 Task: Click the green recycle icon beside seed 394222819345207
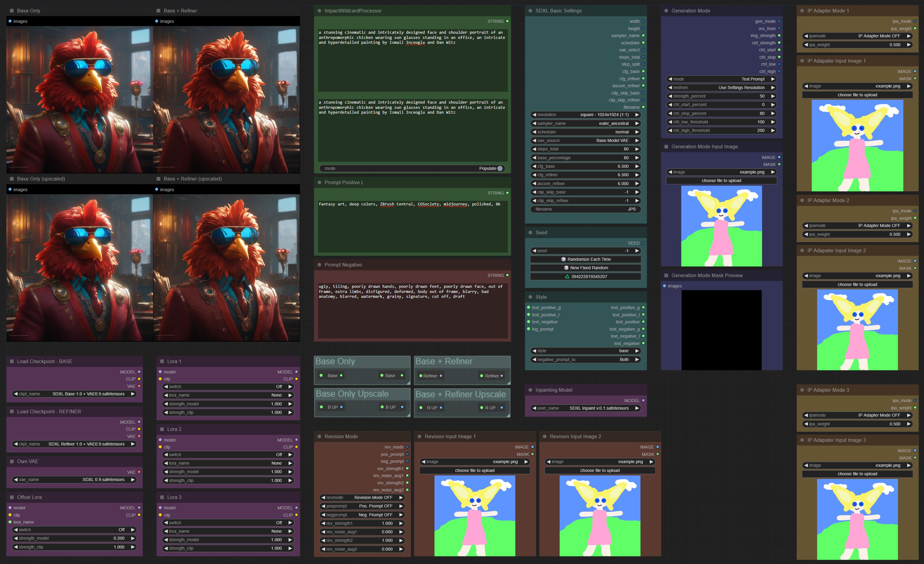[x=567, y=277]
